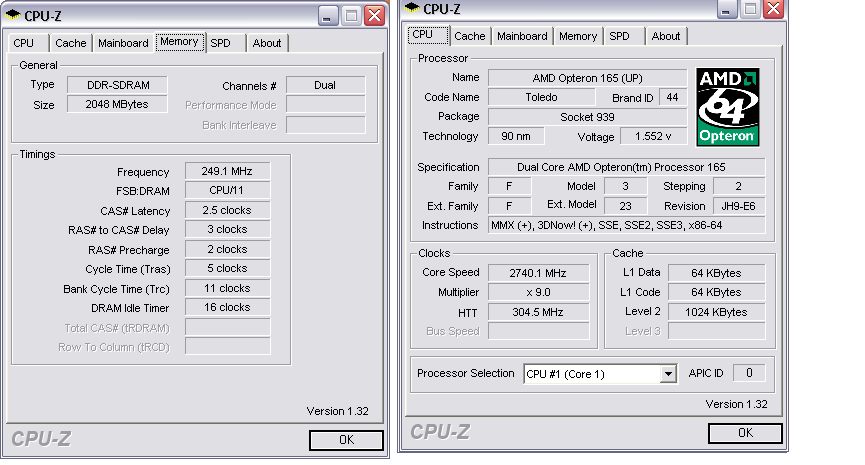Click the Stepping value 2

(739, 186)
